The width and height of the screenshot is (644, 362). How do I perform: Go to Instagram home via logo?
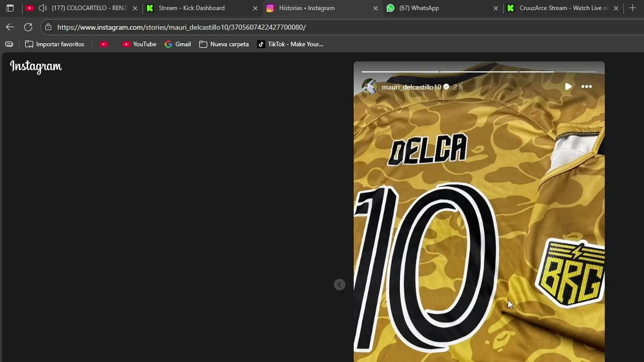36,66
